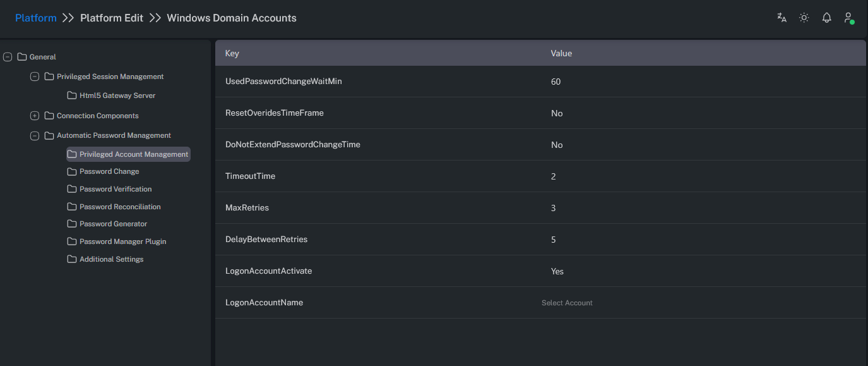Image resolution: width=868 pixels, height=366 pixels.
Task: Collapse the Privileged Session Management node
Action: [35, 76]
